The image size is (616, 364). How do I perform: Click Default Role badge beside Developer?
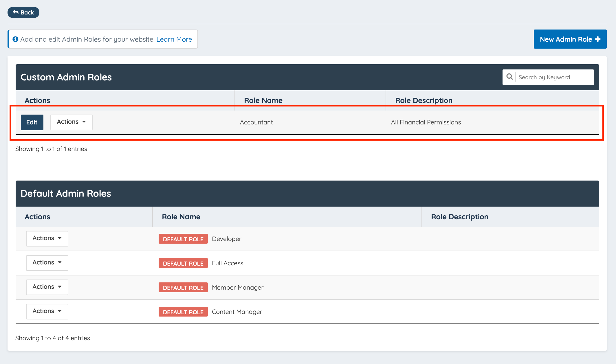coord(183,239)
